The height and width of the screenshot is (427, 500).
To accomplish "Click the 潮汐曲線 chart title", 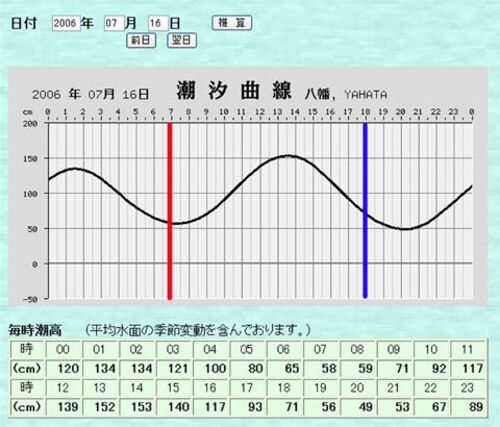I will [234, 90].
